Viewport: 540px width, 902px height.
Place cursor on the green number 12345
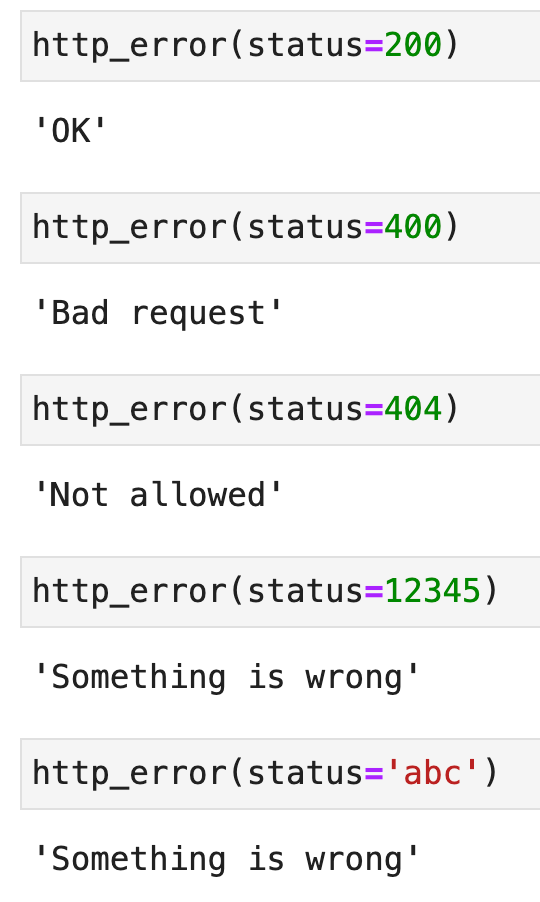pyautogui.click(x=432, y=591)
